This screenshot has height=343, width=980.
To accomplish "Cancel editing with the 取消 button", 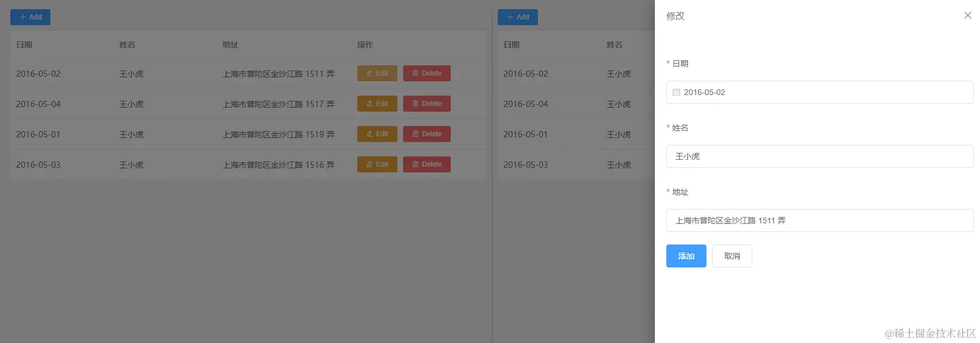I will pyautogui.click(x=732, y=256).
